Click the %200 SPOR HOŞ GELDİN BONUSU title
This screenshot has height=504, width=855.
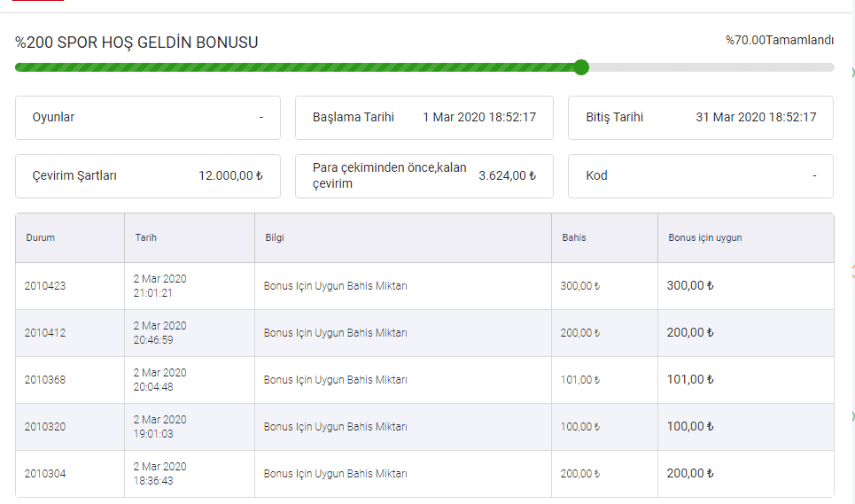(136, 43)
